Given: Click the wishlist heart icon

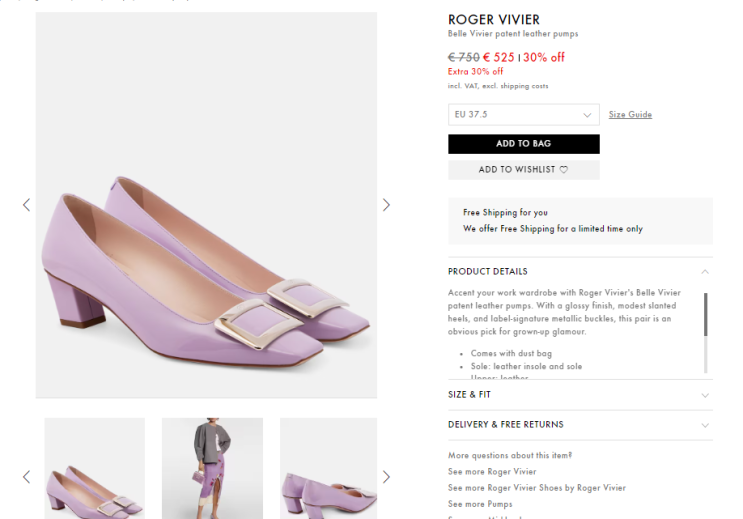Looking at the screenshot, I should click(564, 170).
